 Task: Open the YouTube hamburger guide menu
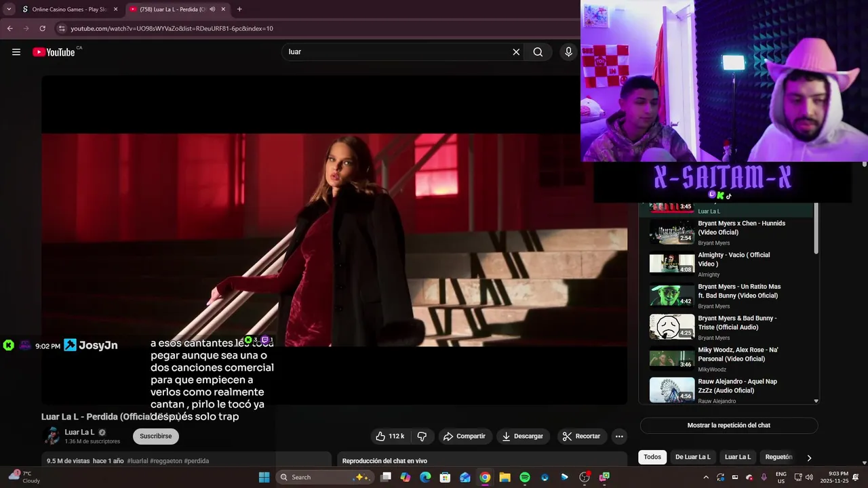[16, 52]
